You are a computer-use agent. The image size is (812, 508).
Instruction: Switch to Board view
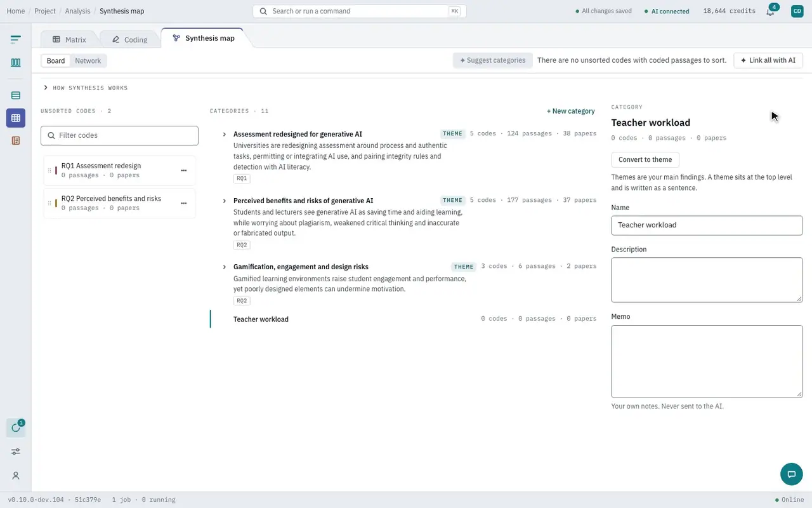56,61
